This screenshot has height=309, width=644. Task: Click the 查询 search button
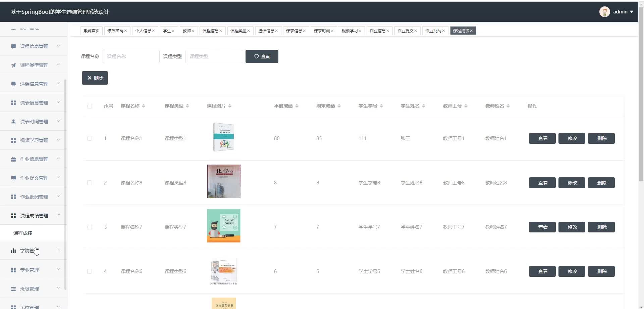(x=262, y=56)
